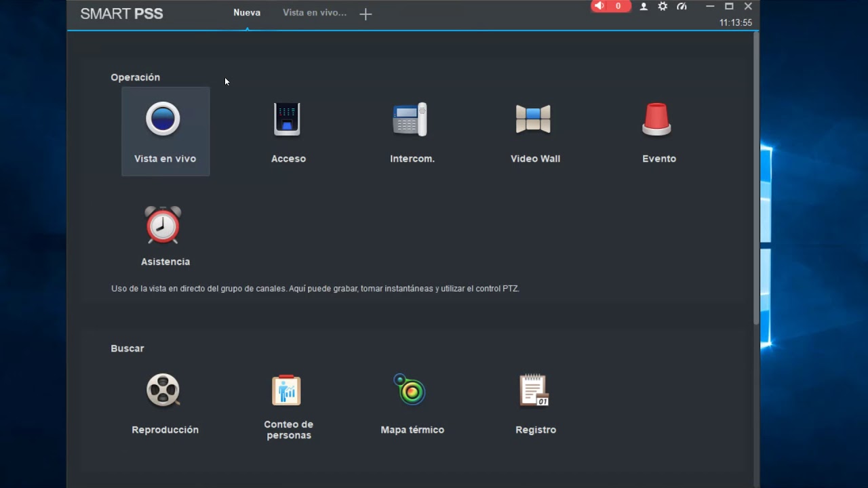
Task: Click the Operación section heading
Action: tap(136, 77)
